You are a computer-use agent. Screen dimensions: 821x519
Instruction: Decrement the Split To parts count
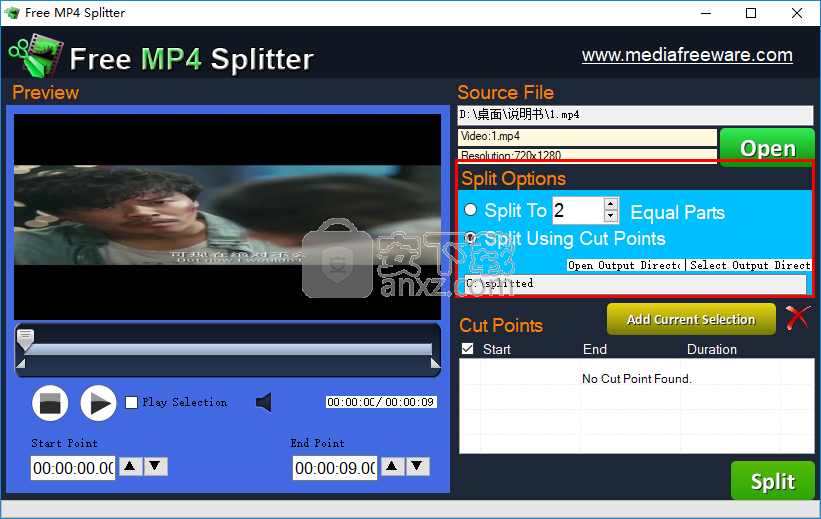611,216
